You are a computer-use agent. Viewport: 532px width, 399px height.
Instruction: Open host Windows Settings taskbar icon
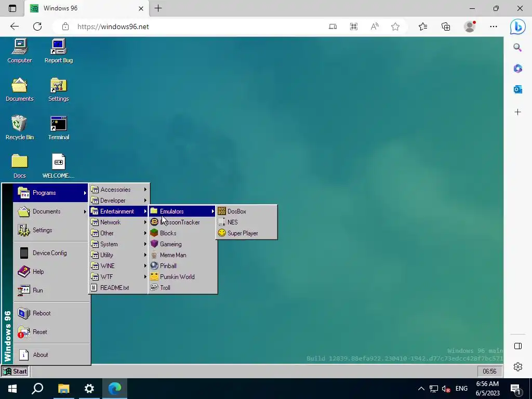(89, 389)
